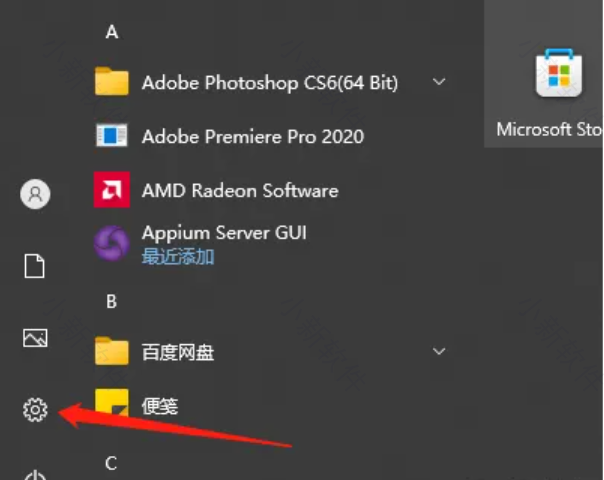Click the 百度网盘 folder icon

point(112,351)
